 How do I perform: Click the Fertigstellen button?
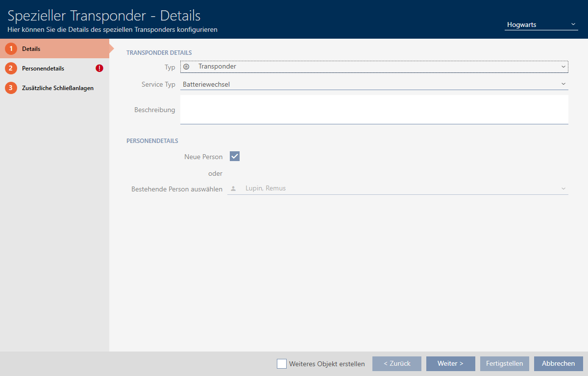505,364
